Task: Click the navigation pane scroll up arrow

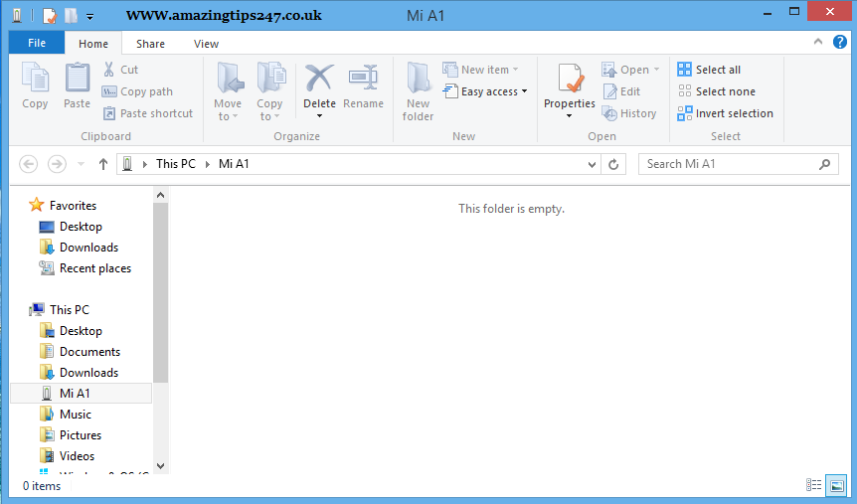Action: click(x=160, y=195)
